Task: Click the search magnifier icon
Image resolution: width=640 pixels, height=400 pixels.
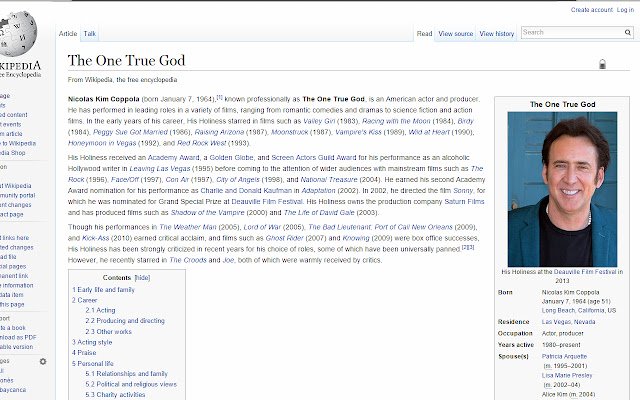Action: tap(627, 32)
